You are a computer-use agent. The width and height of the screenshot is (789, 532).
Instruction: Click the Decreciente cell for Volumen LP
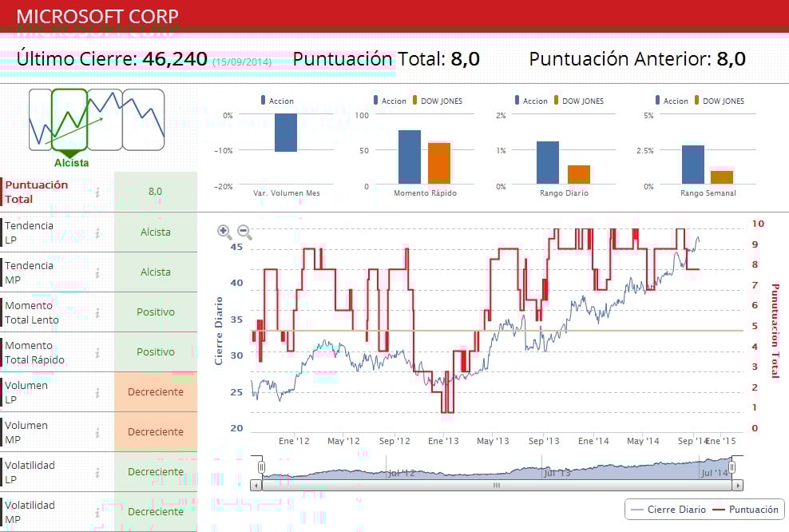pyautogui.click(x=156, y=391)
